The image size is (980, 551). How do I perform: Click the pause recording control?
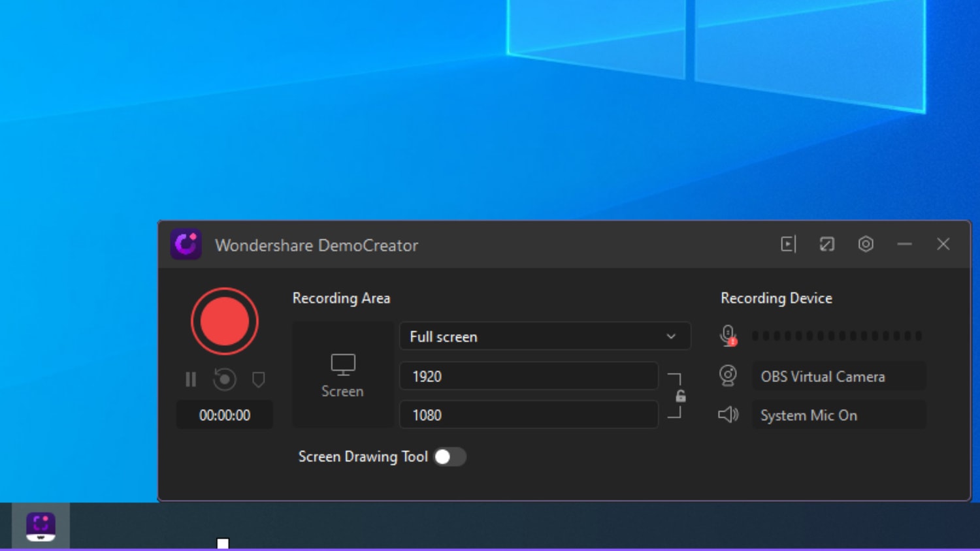191,379
